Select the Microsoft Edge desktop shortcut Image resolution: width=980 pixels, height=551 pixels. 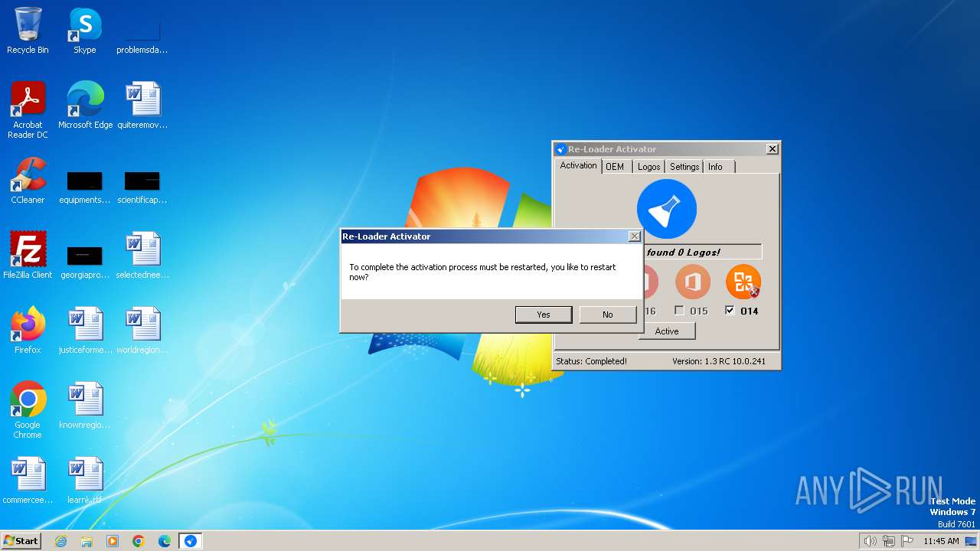[85, 106]
